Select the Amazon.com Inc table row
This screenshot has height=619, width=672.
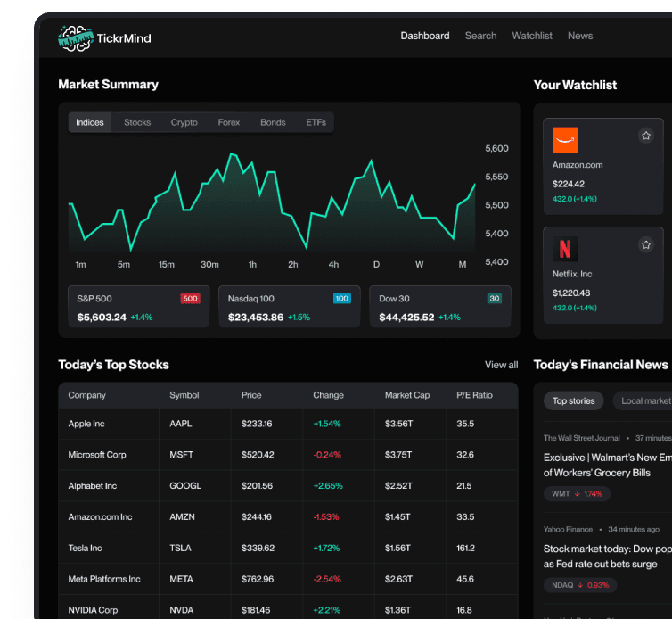(x=289, y=517)
